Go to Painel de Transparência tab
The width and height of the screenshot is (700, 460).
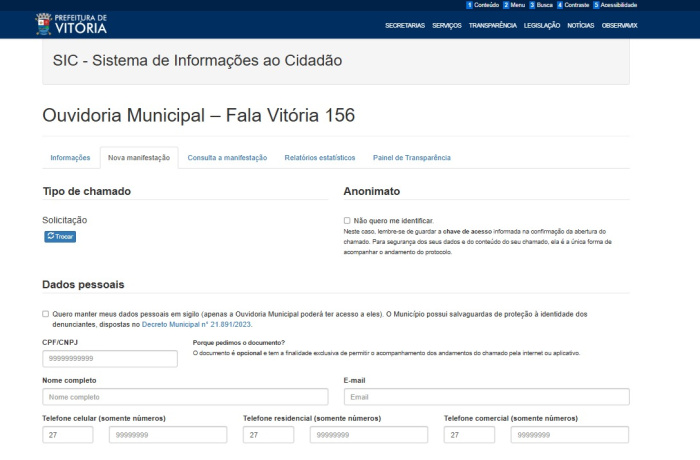pos(412,158)
